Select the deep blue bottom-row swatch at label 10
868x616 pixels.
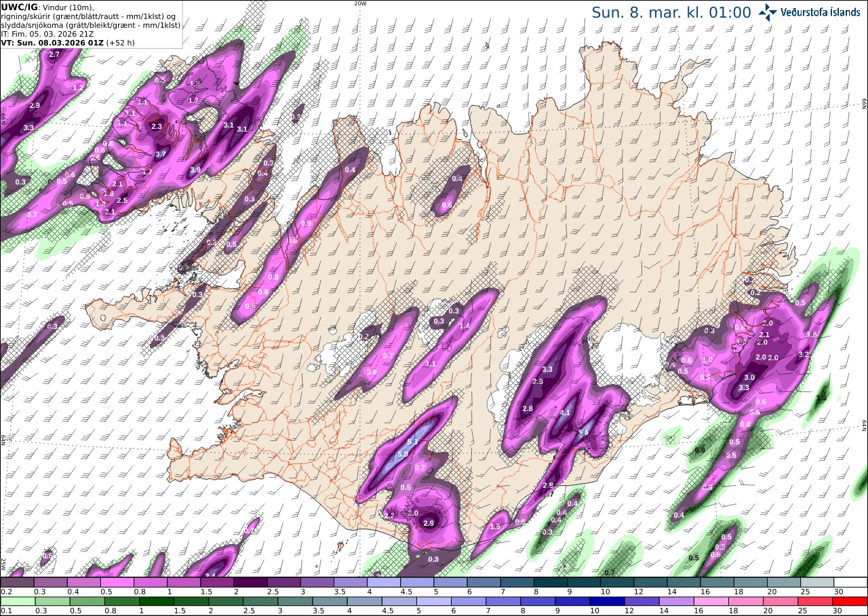coord(608,600)
